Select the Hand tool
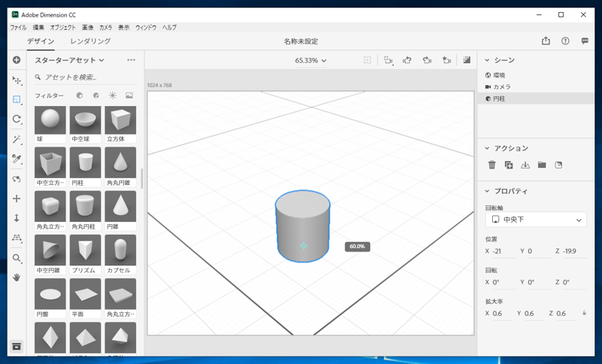Viewport: 602px width, 364px height. click(17, 278)
